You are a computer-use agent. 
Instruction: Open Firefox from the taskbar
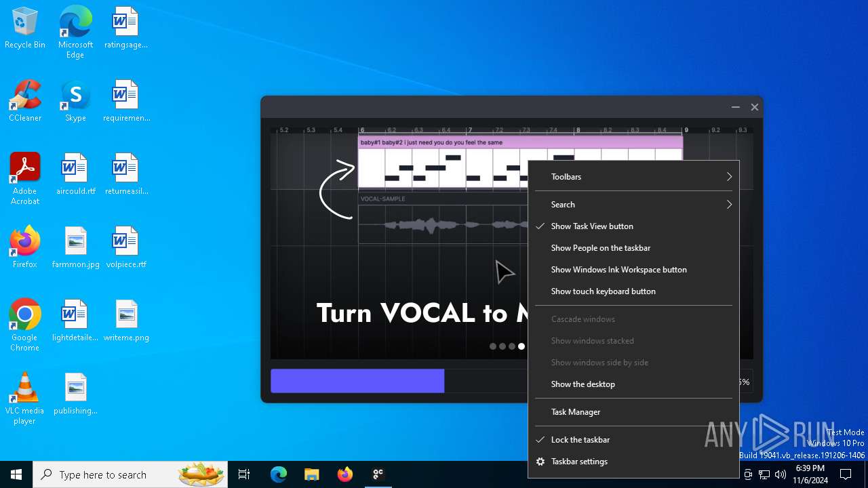(x=344, y=474)
